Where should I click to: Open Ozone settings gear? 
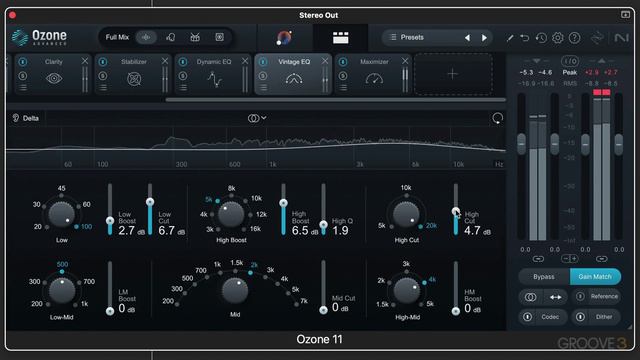tap(558, 38)
